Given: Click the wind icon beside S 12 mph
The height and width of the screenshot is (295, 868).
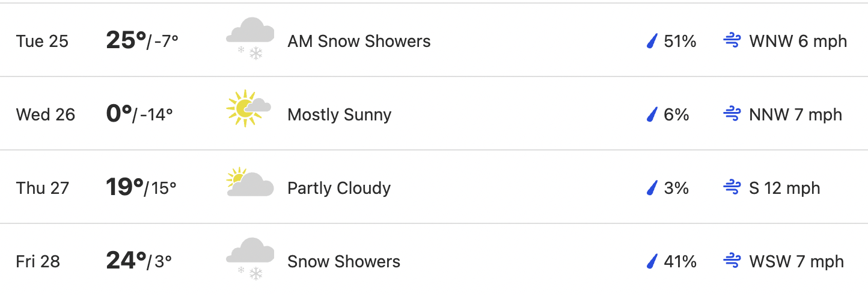Looking at the screenshot, I should pos(732,188).
